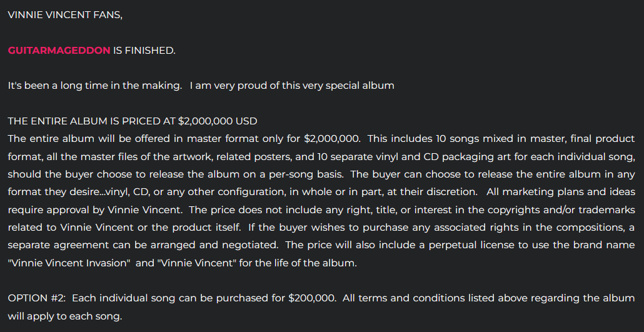
Task: Click the quoted name "Vinnie Vincent Invasion"
Action: [68, 263]
